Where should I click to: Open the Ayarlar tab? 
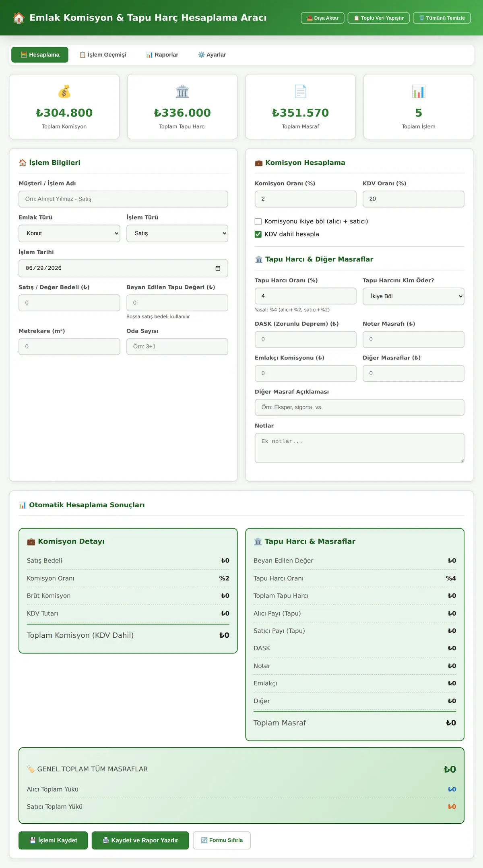(212, 55)
